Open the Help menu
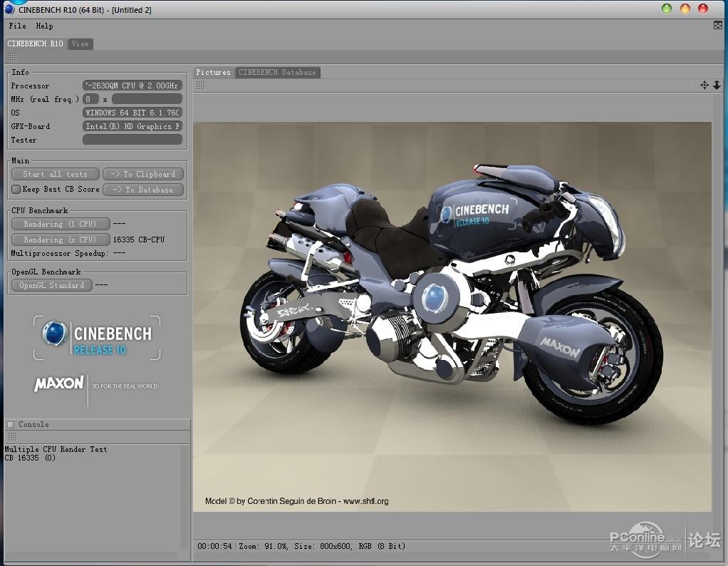728x566 pixels. click(x=45, y=26)
